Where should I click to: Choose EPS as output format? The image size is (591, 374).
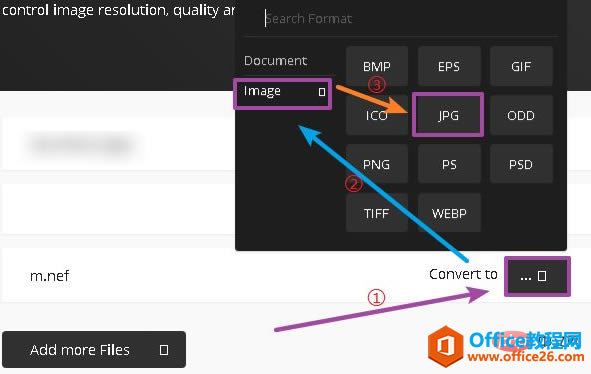tap(449, 66)
